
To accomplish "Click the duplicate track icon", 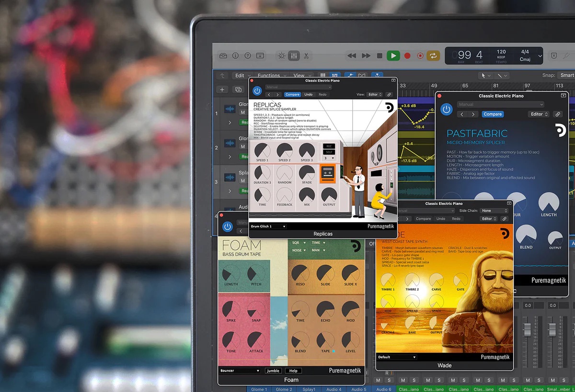I will coord(238,90).
